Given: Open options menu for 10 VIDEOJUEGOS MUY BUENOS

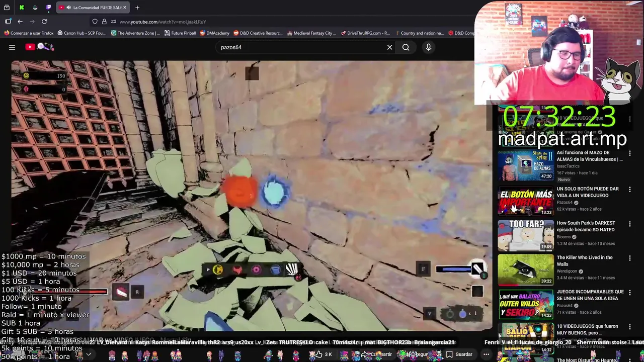Looking at the screenshot, I should 629,327.
